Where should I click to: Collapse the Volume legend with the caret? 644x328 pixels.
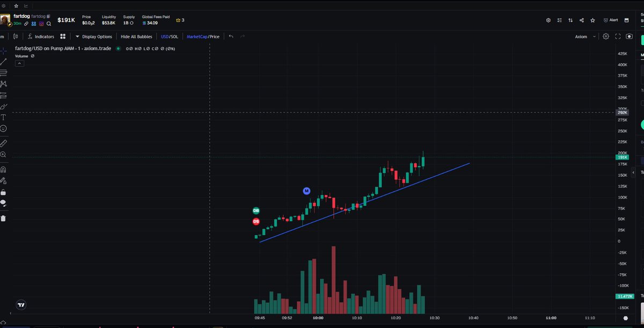click(x=19, y=63)
